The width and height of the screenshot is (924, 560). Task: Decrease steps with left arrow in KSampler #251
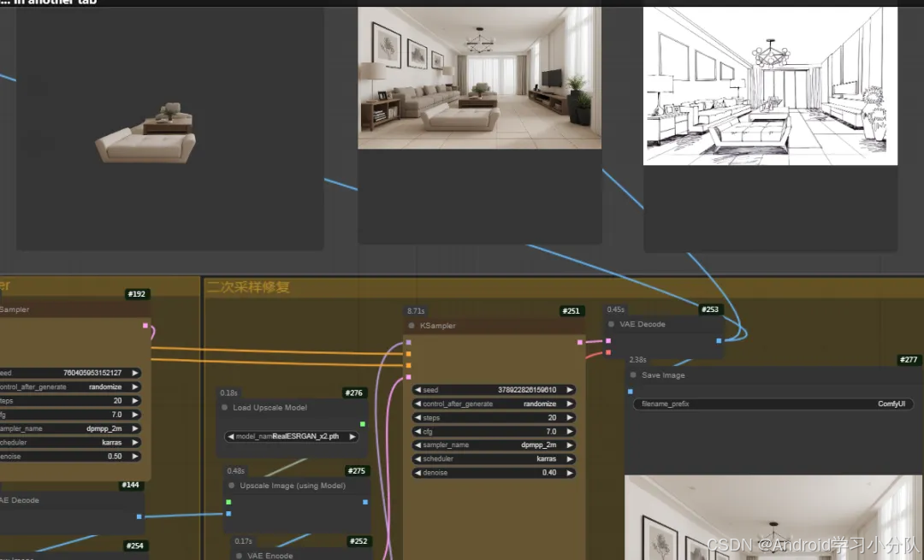(x=418, y=417)
